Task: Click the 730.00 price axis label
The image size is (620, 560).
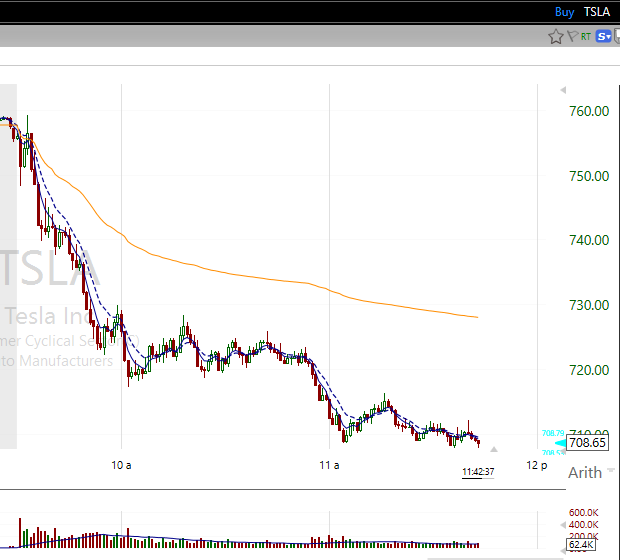Action: pos(589,305)
